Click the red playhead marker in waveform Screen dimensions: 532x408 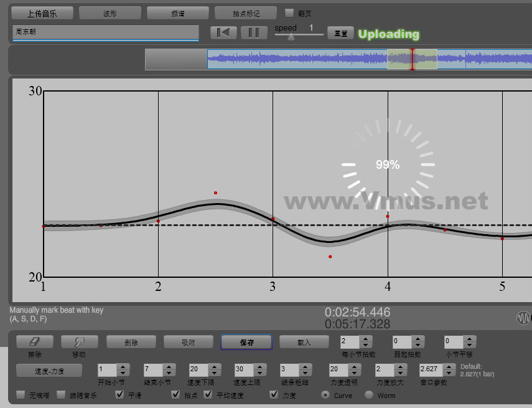(412, 59)
